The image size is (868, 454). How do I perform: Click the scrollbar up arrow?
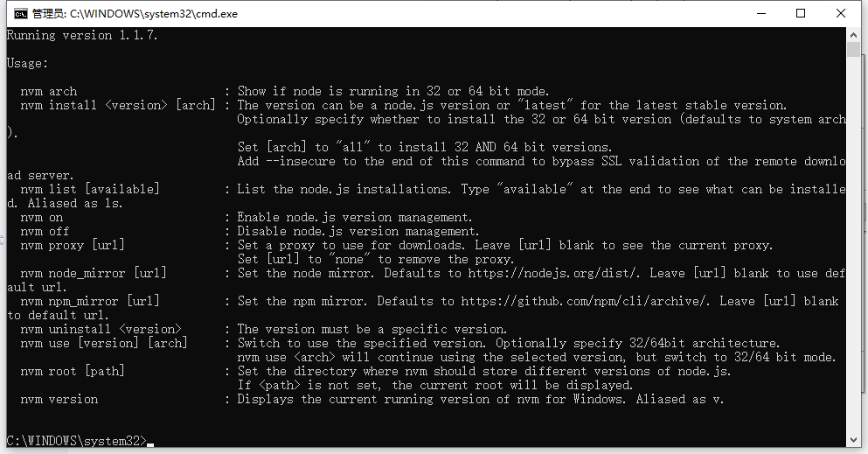[853, 35]
